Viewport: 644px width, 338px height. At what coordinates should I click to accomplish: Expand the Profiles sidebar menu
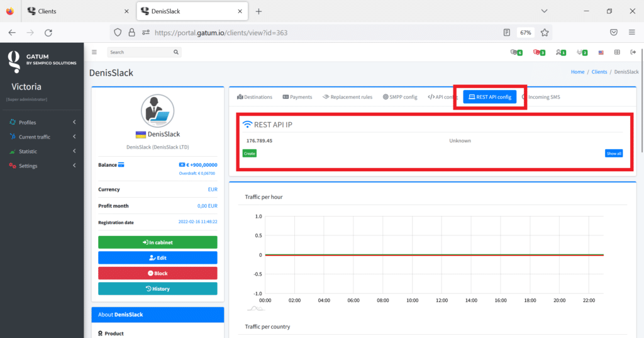(42, 122)
